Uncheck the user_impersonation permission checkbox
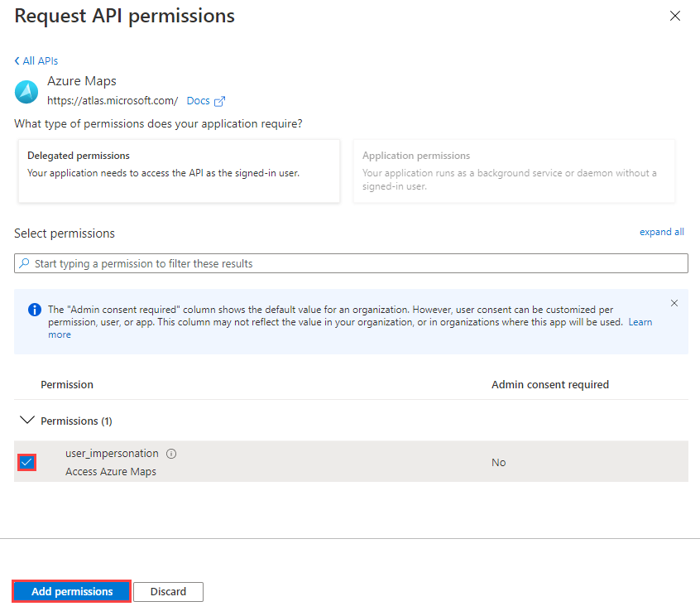 point(26,462)
